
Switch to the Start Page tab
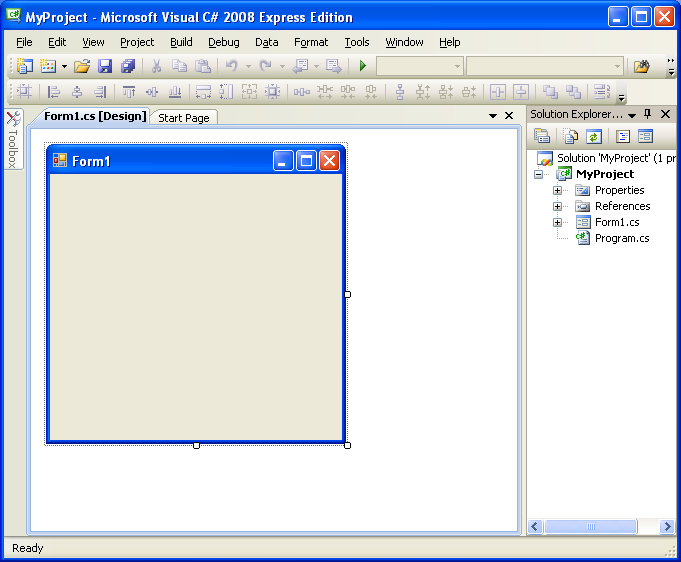[x=184, y=118]
